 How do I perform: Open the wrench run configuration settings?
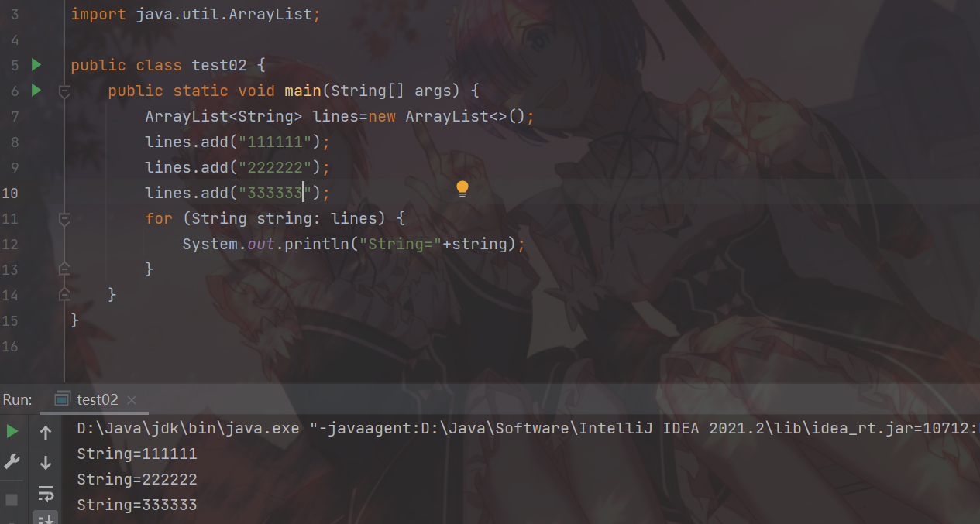click(12, 462)
